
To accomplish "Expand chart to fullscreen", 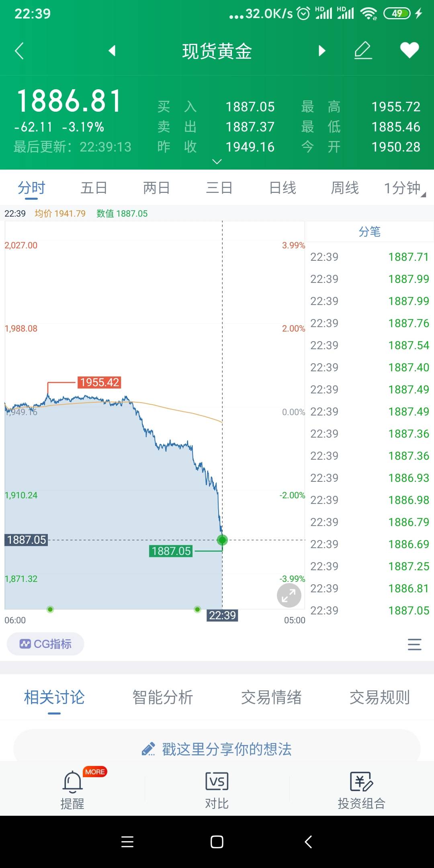I will (x=289, y=596).
